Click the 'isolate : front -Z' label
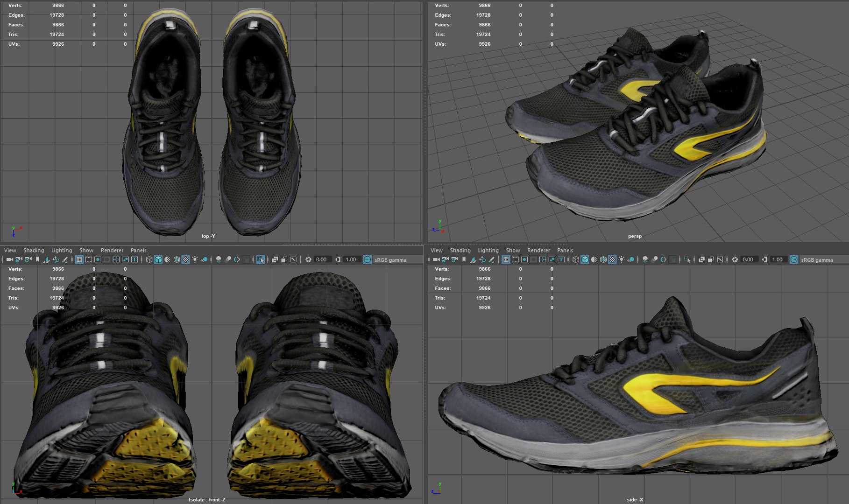Image resolution: width=849 pixels, height=504 pixels. (x=207, y=500)
